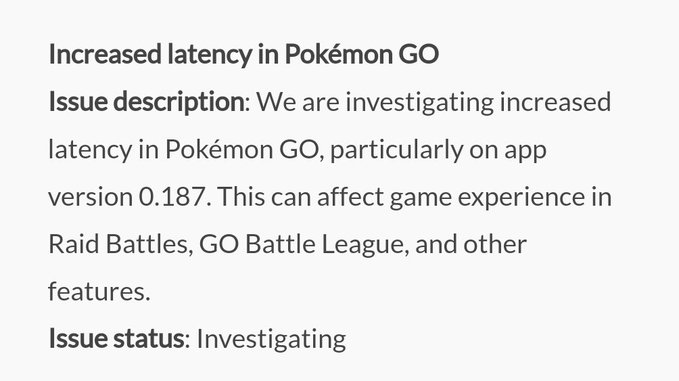Viewport: 679px width, 381px height.
Task: Click the word 'version' starting the third line
Action: (x=91, y=198)
